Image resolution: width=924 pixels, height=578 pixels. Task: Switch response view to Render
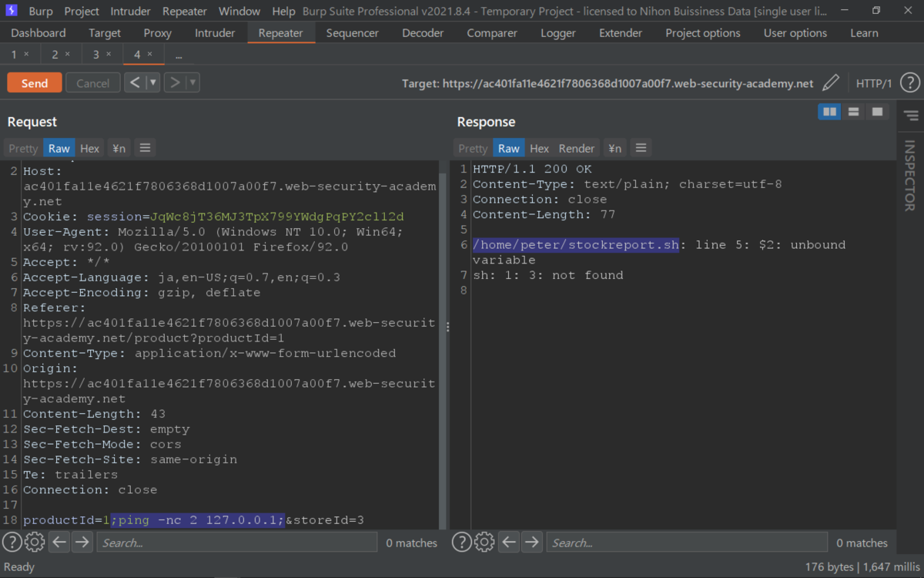[577, 148]
